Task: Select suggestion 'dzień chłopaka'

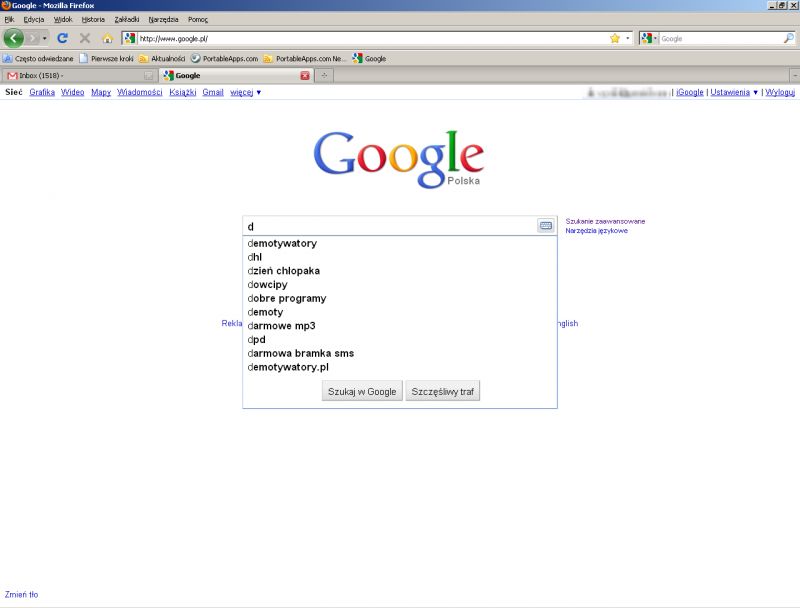Action: tap(400, 271)
